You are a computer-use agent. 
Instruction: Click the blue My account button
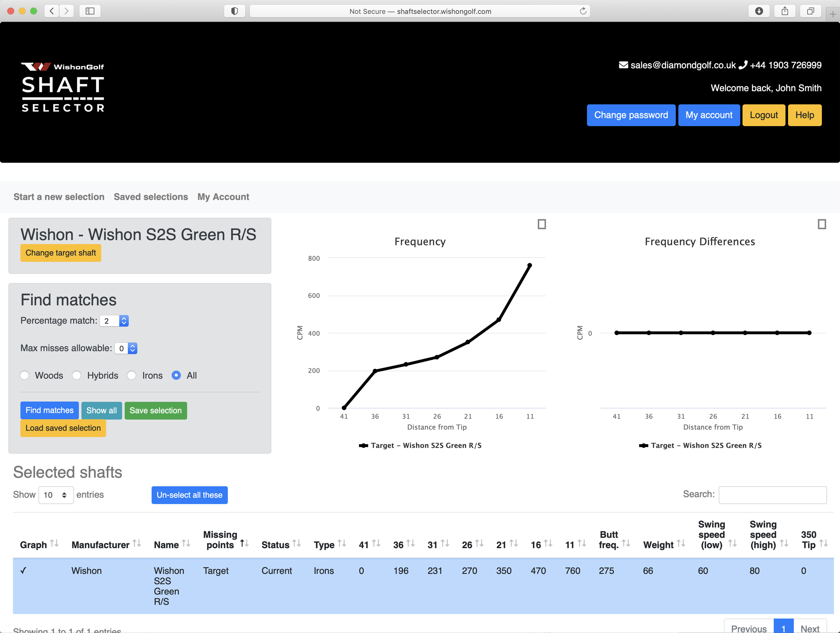pos(709,115)
